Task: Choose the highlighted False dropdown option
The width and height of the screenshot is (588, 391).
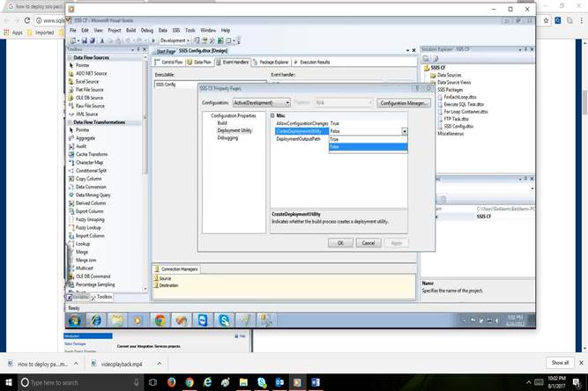Action: pos(368,147)
